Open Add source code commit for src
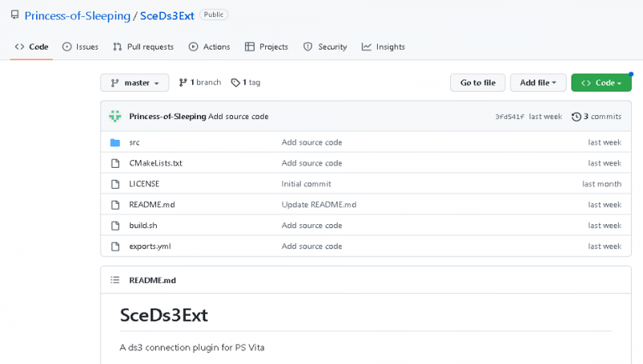643x364 pixels. pos(312,142)
